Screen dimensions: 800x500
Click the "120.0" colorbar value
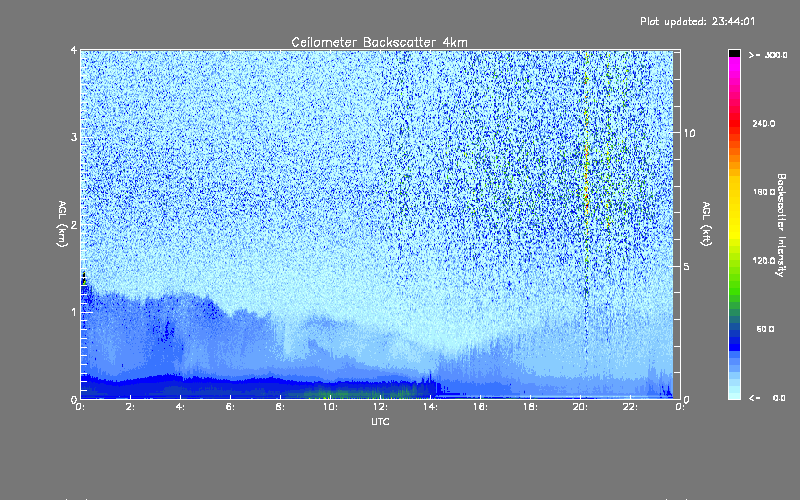(x=764, y=261)
